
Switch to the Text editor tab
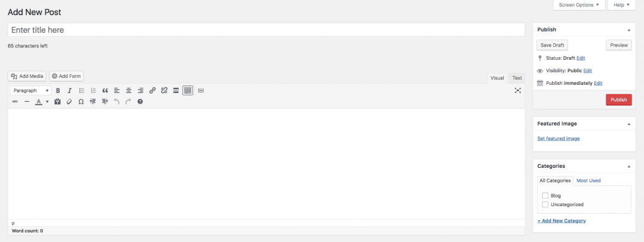pyautogui.click(x=517, y=78)
